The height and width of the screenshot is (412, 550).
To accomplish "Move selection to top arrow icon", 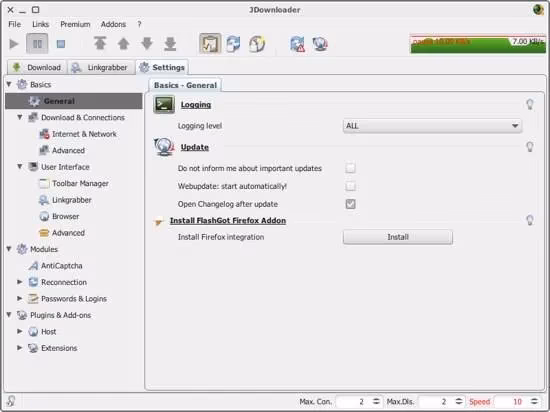I will click(100, 43).
